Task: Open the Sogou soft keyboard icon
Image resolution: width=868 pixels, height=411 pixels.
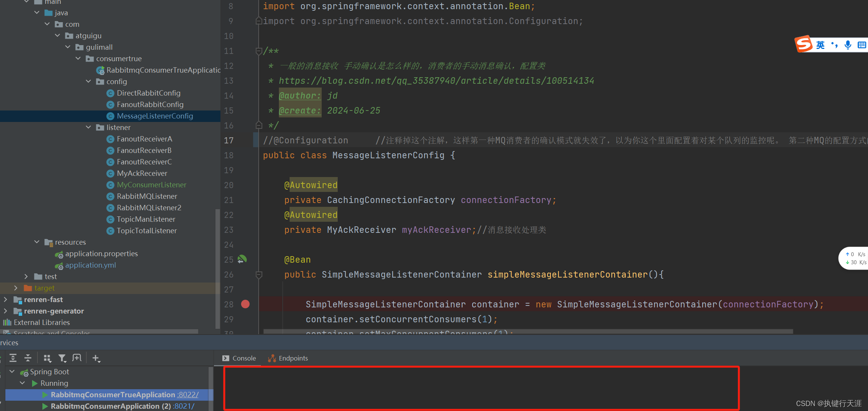Action: pyautogui.click(x=862, y=45)
